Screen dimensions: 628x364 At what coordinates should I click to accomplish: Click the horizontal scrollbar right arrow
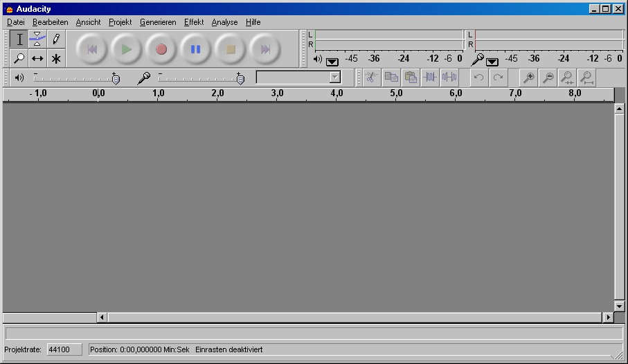click(x=609, y=318)
